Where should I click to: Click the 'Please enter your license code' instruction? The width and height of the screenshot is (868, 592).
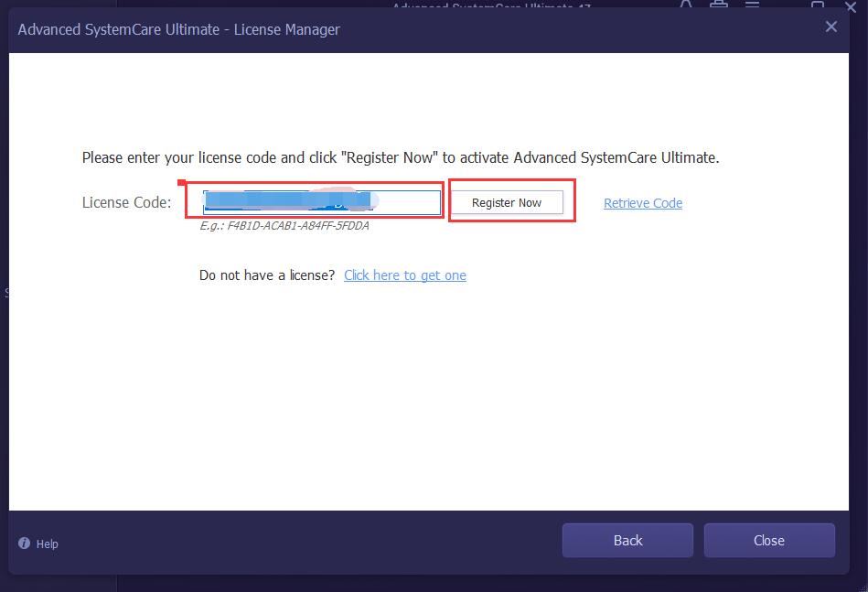click(x=401, y=157)
